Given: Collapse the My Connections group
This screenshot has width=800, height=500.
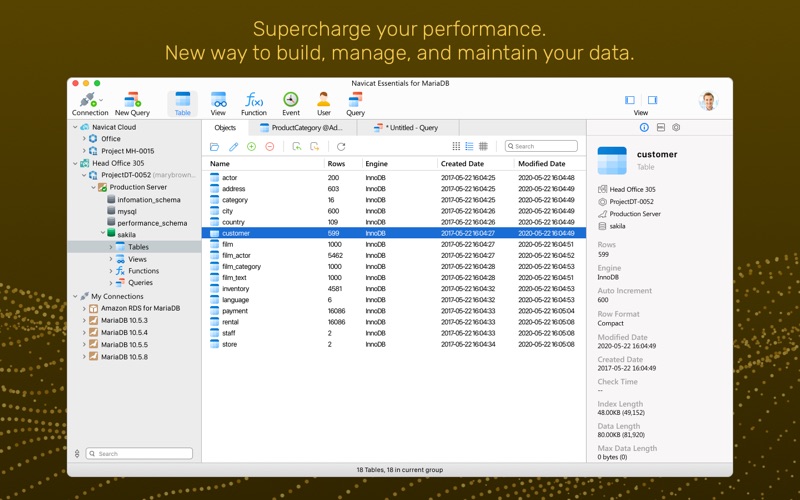Looking at the screenshot, I should click(75, 296).
